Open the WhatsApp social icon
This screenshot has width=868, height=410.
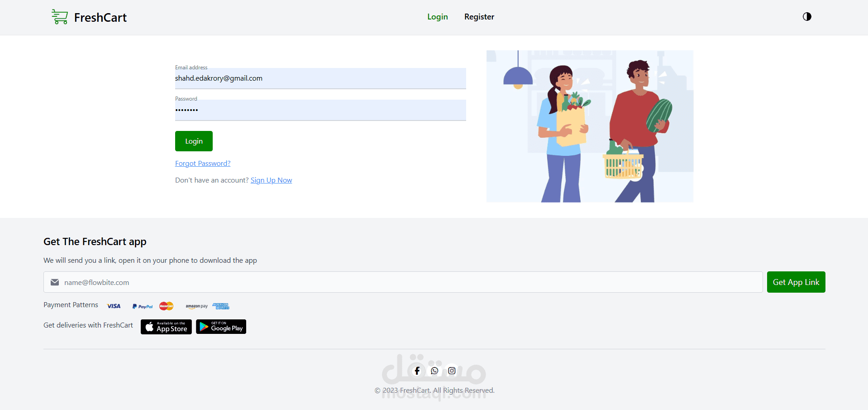(x=434, y=371)
